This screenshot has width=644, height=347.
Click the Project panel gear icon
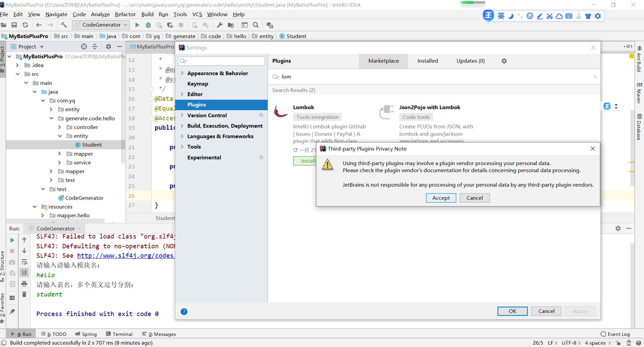coord(108,46)
